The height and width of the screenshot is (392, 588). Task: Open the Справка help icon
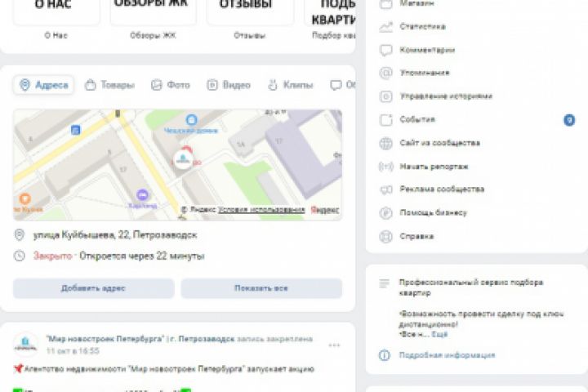[x=385, y=237]
